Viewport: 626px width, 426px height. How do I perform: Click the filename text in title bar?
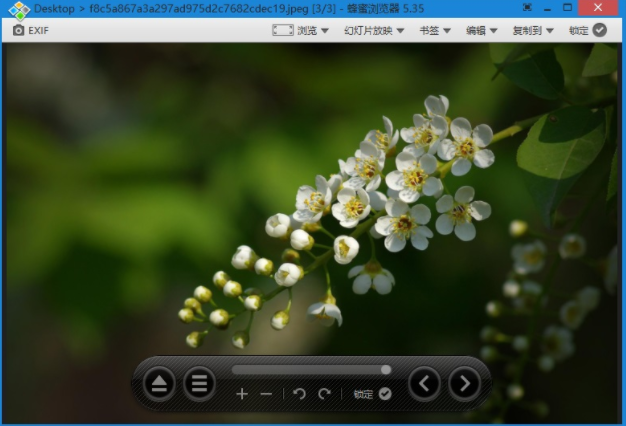tap(199, 9)
